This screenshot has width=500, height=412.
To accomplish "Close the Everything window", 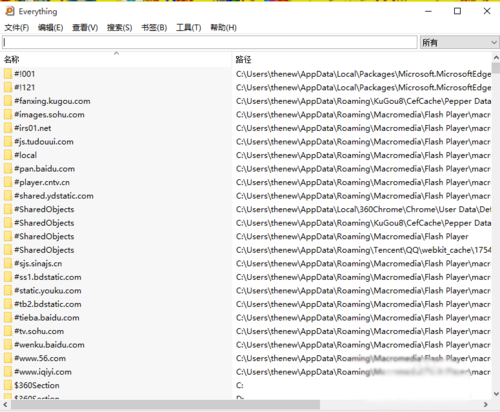I will pyautogui.click(x=487, y=11).
